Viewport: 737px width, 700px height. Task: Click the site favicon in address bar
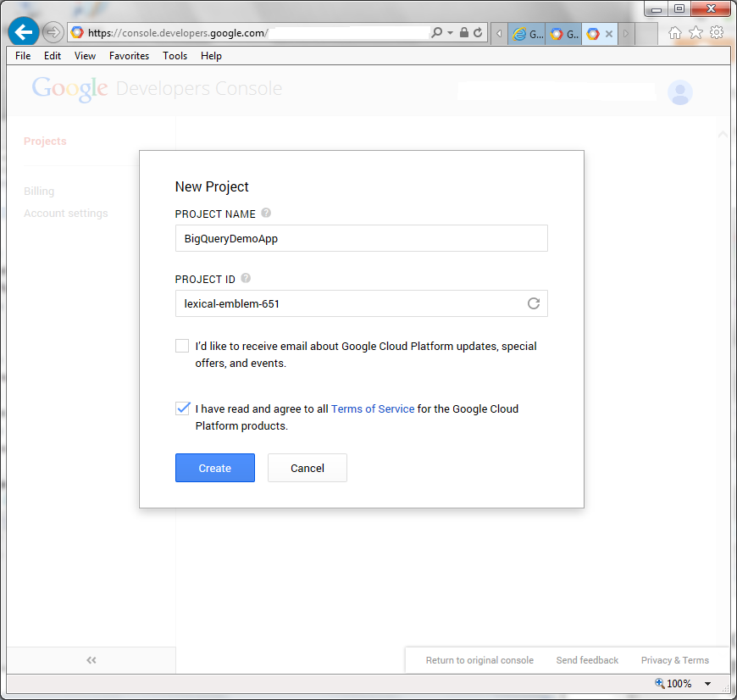click(77, 32)
